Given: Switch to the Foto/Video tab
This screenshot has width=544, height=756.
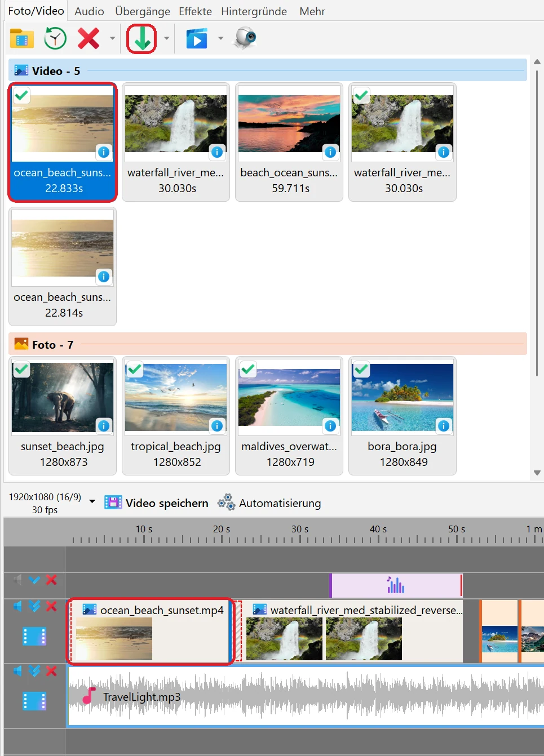Looking at the screenshot, I should click(36, 11).
